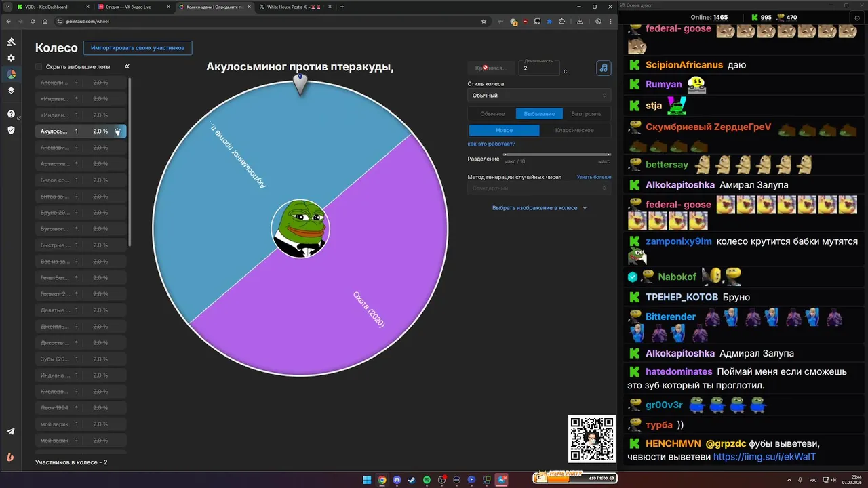
Task: Select the wheel pie-chart icon in sidebar
Action: (x=11, y=74)
